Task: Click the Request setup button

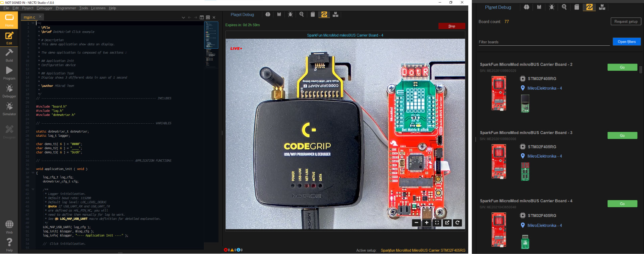Action: click(x=626, y=22)
